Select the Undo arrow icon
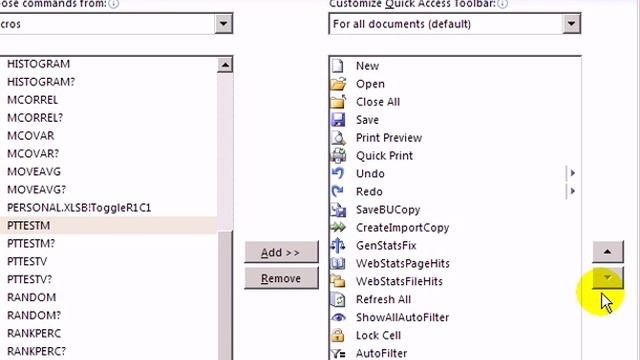 (338, 173)
